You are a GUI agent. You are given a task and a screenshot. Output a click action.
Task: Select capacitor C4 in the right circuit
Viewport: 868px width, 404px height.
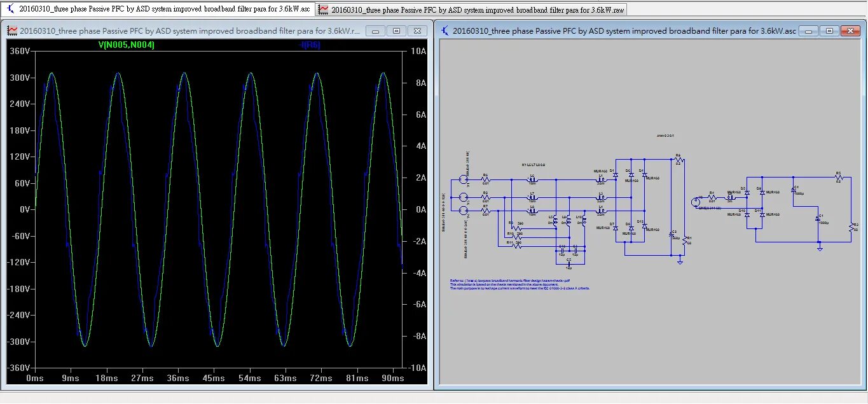[x=794, y=190]
